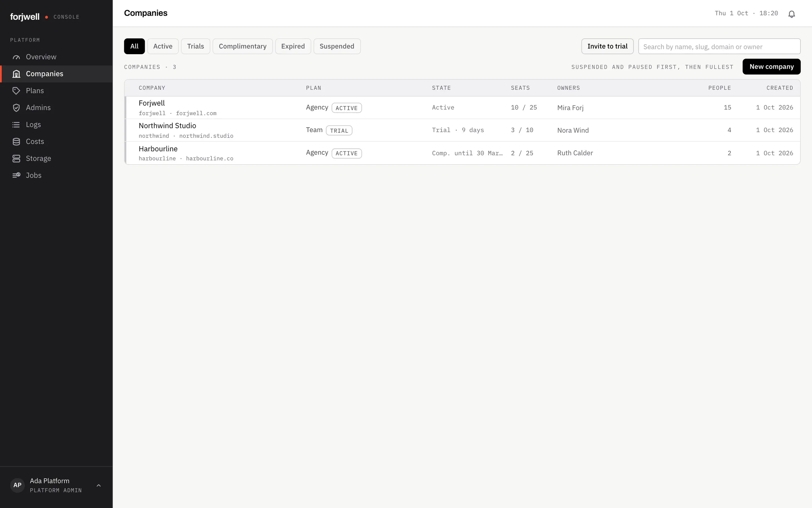
Task: Click the forjwell logo in sidebar
Action: coord(25,17)
